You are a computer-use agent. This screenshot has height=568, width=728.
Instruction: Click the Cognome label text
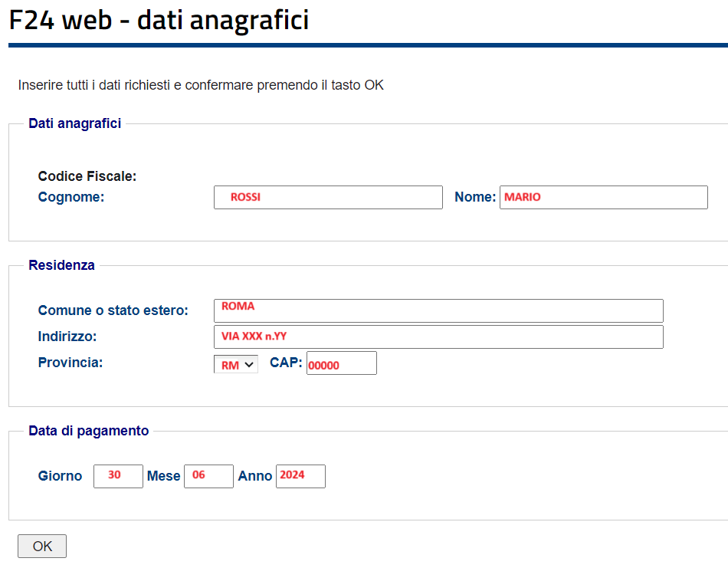click(71, 197)
